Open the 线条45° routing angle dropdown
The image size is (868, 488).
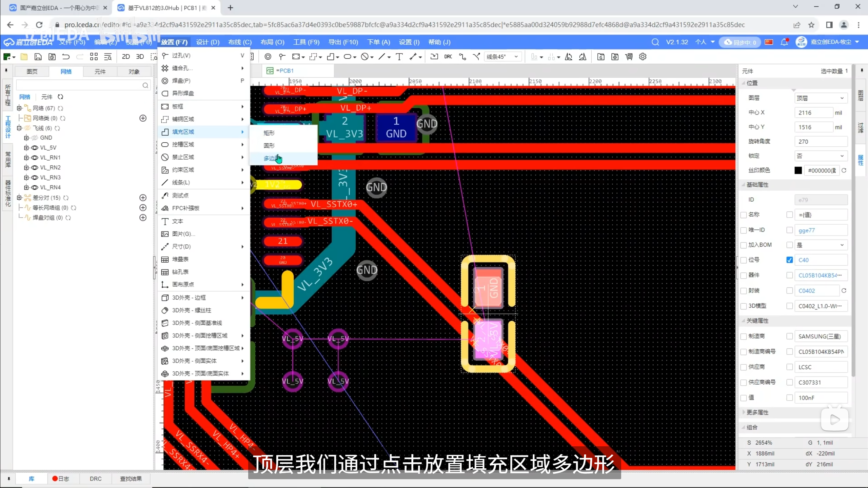click(x=502, y=57)
